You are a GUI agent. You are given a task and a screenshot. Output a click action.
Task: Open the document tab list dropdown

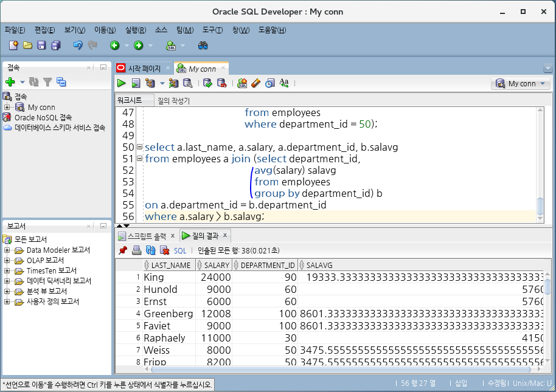coord(547,68)
